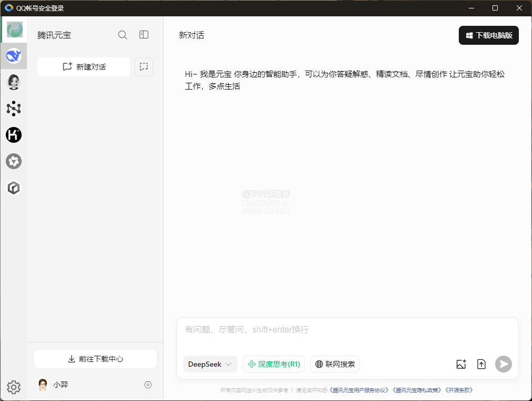Click the search icon beside 腾讯元宝
This screenshot has width=532, height=401.
tap(123, 35)
